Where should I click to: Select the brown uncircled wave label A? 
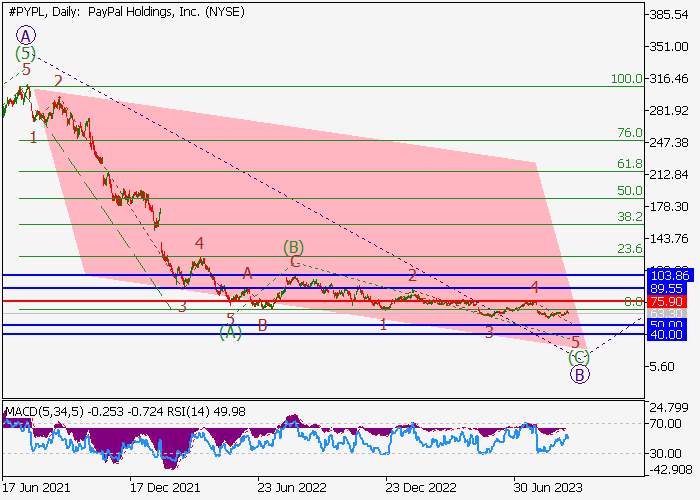[247, 273]
